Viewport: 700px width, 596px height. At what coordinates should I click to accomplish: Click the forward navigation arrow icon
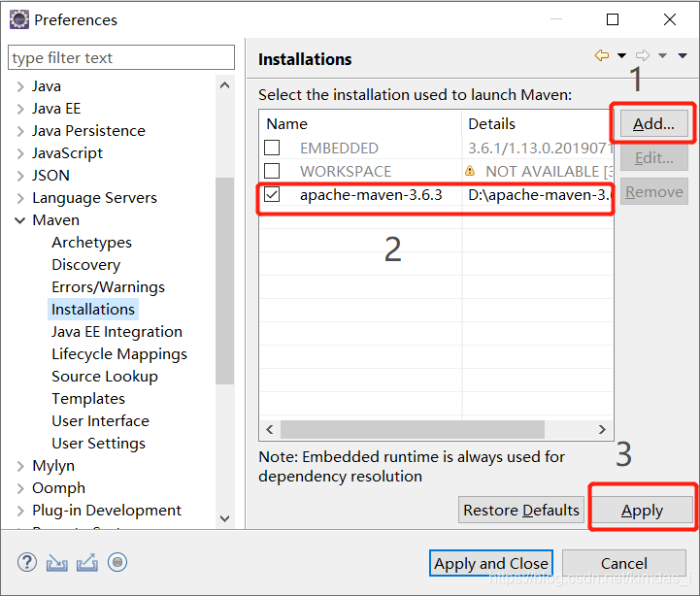[x=643, y=55]
